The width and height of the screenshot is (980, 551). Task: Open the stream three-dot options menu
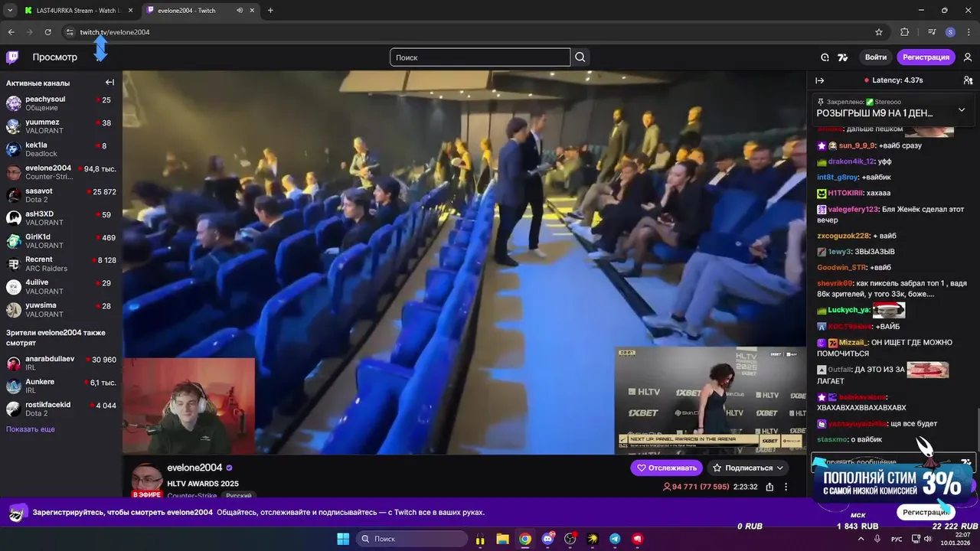pyautogui.click(x=786, y=487)
